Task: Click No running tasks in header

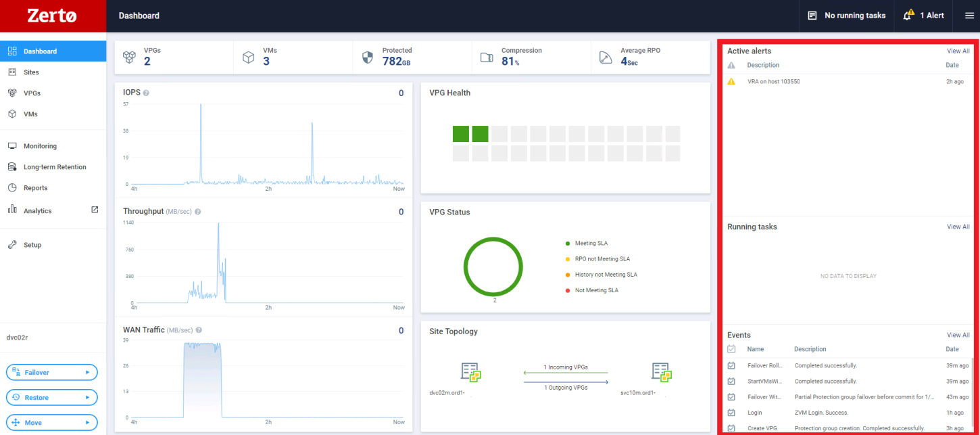Action: (855, 16)
